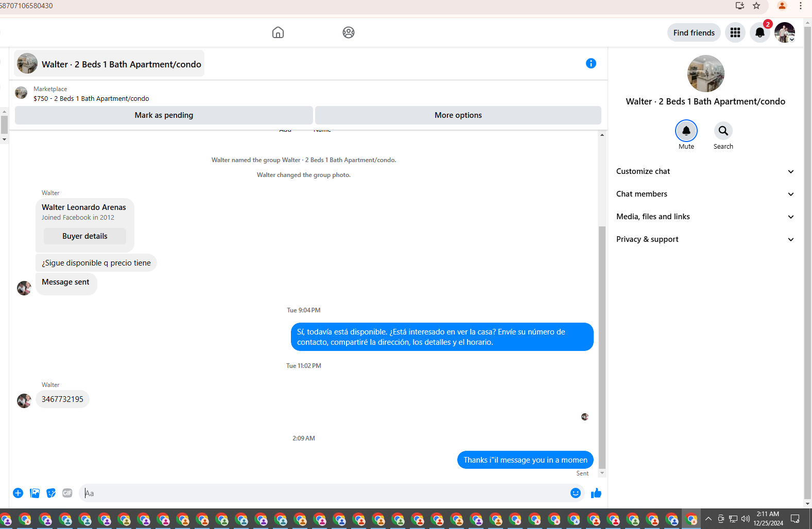Open the Facebook Home icon
Image resolution: width=812 pixels, height=529 pixels.
point(278,32)
